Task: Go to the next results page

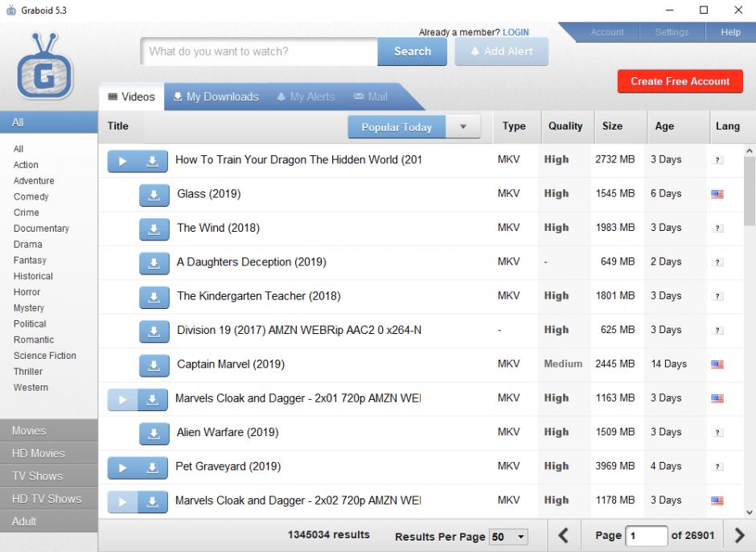Action: [740, 535]
